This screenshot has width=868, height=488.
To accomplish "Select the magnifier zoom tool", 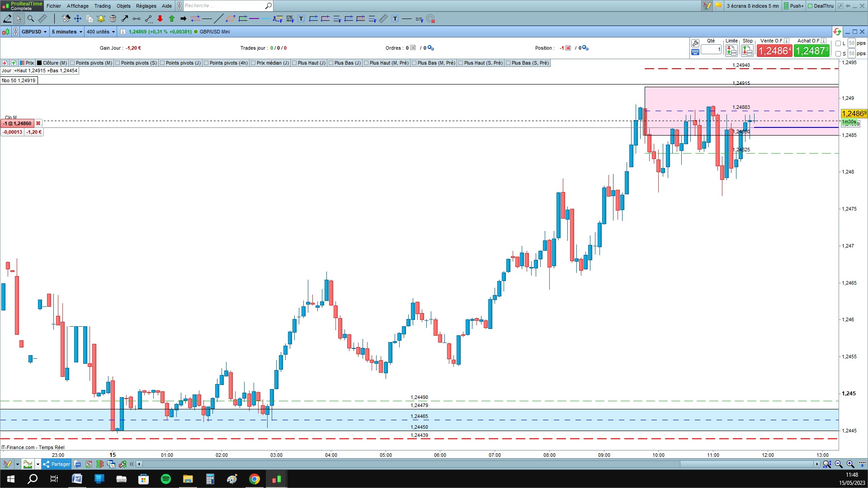I will point(31,19).
